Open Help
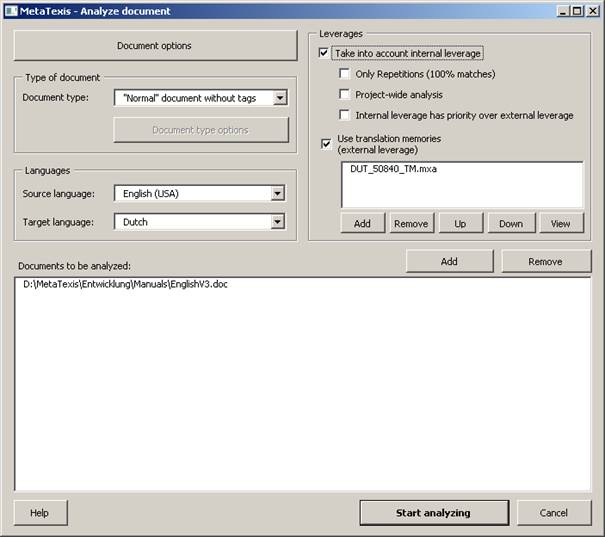 click(x=40, y=513)
